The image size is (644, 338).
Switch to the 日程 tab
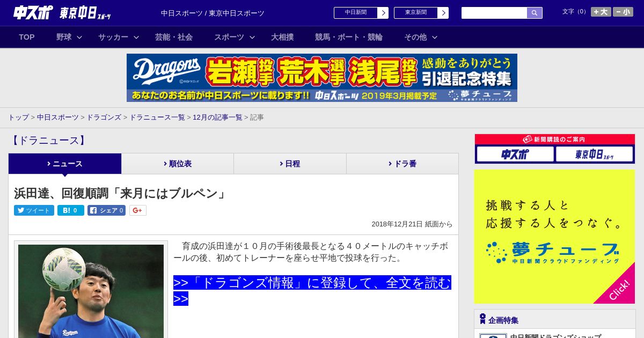290,164
